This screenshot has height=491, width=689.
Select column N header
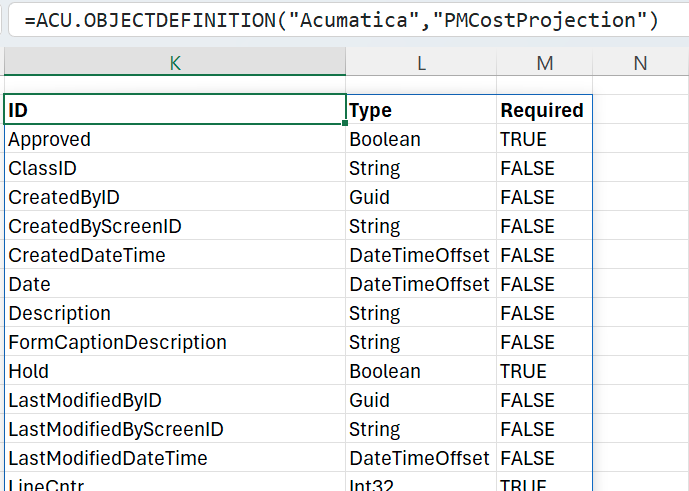point(641,63)
